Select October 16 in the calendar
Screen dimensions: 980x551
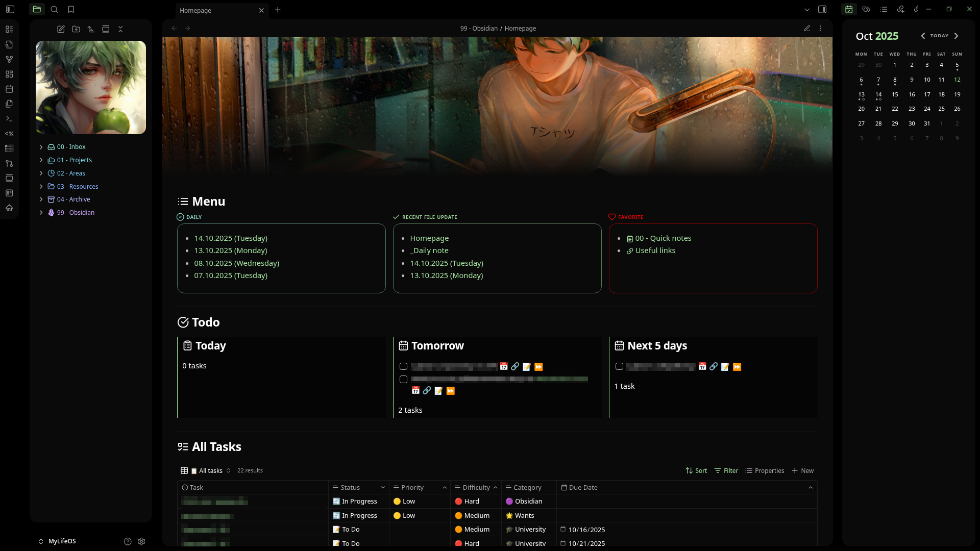[x=912, y=94]
